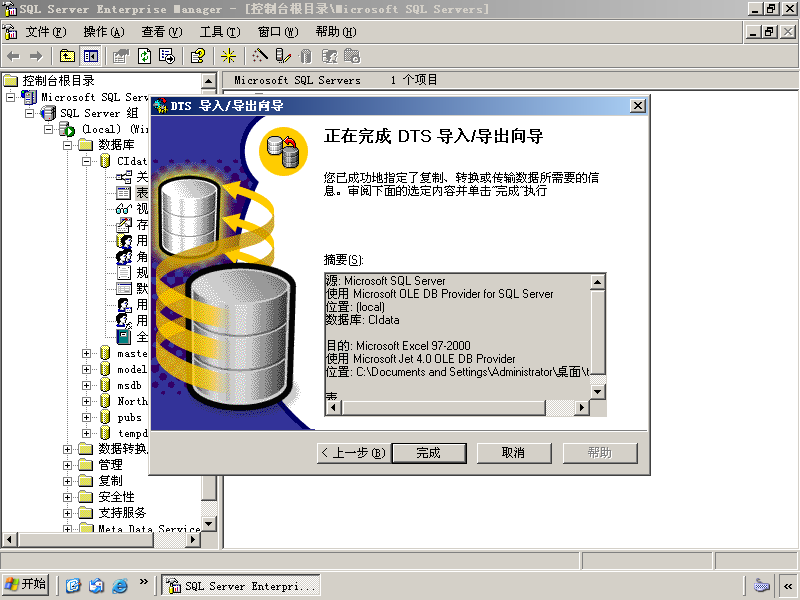This screenshot has height=600, width=800.
Task: Collapse the CIdata database node
Action: (86, 161)
